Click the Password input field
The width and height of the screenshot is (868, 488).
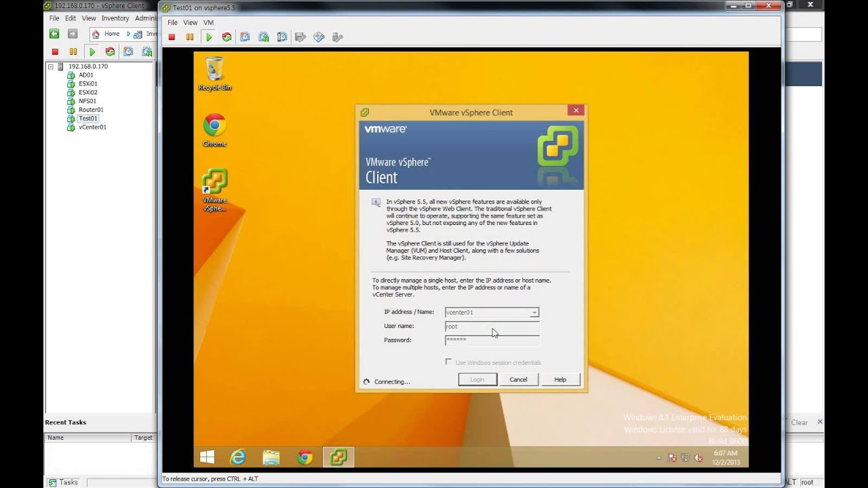click(x=492, y=340)
